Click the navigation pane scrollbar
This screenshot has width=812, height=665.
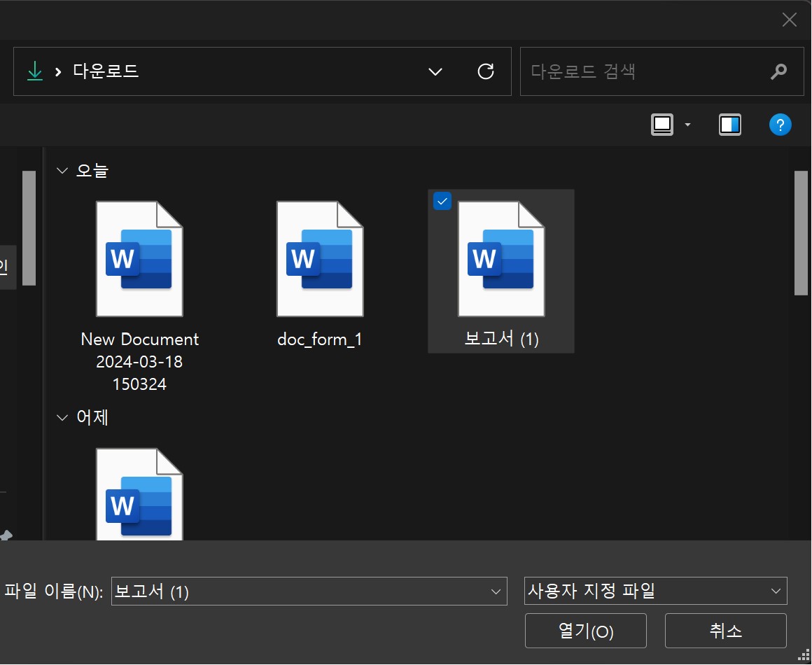pos(29,228)
